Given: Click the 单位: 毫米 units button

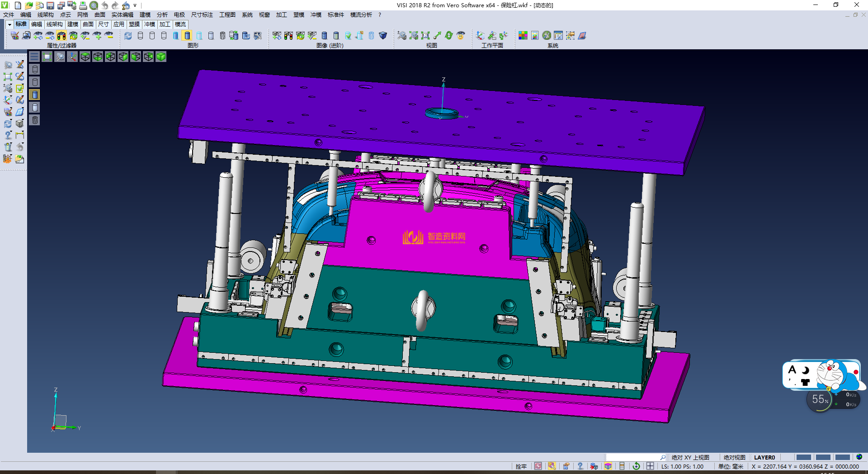Looking at the screenshot, I should click(x=731, y=466).
